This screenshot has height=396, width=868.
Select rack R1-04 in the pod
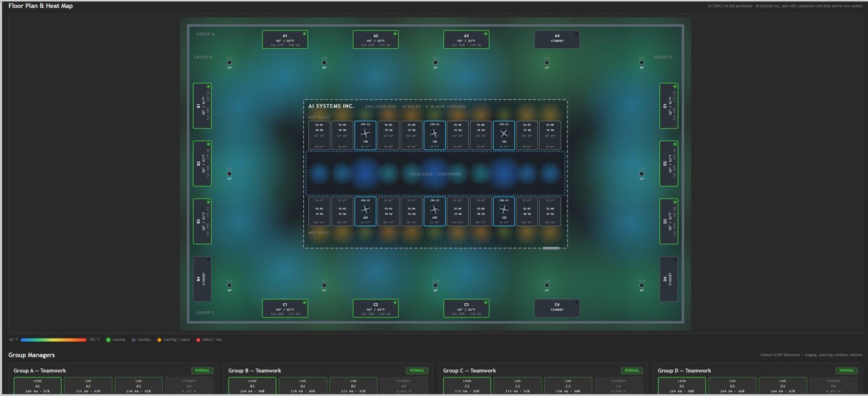[x=412, y=135]
